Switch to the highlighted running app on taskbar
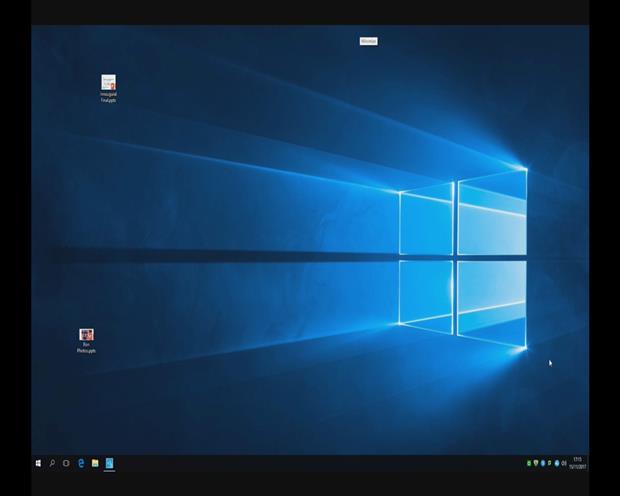 (109, 463)
